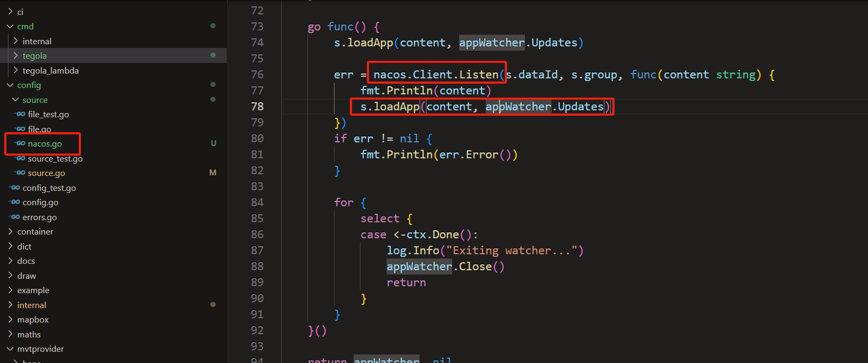Collapse the source folder chevron
The image size is (868, 363).
pos(16,99)
